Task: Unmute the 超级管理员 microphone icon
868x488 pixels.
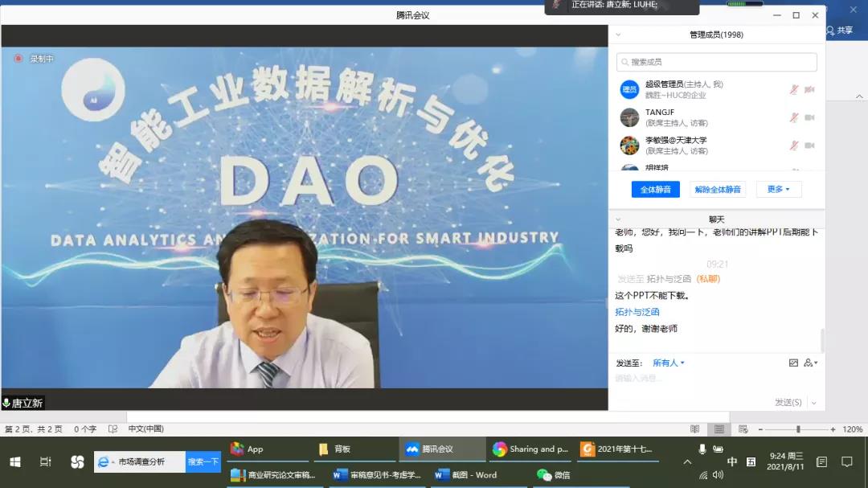Action: (x=794, y=89)
